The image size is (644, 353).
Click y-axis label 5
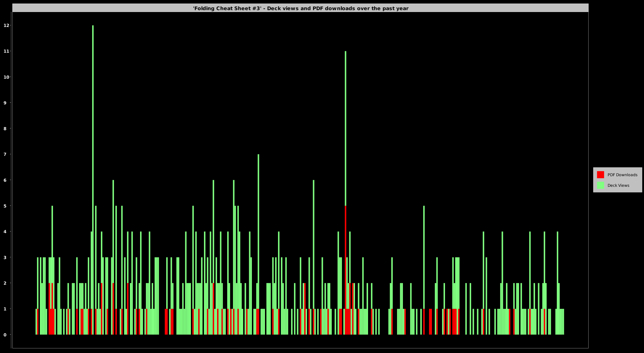[x=5, y=206]
